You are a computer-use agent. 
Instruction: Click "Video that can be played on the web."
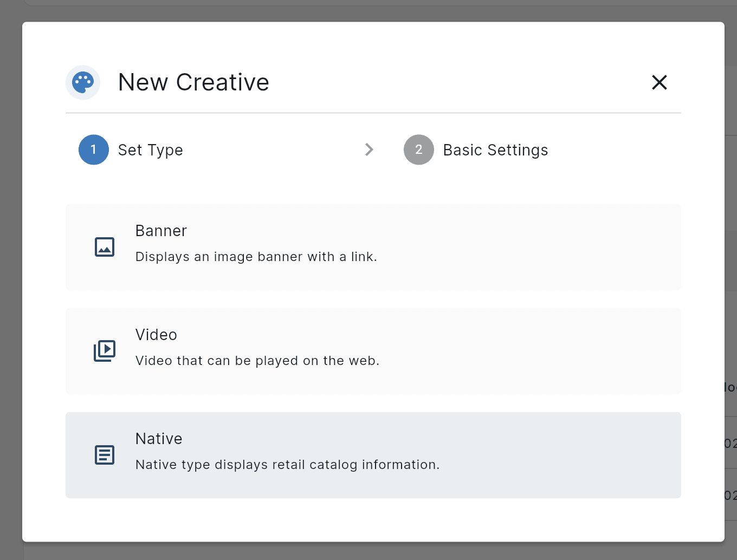(257, 361)
